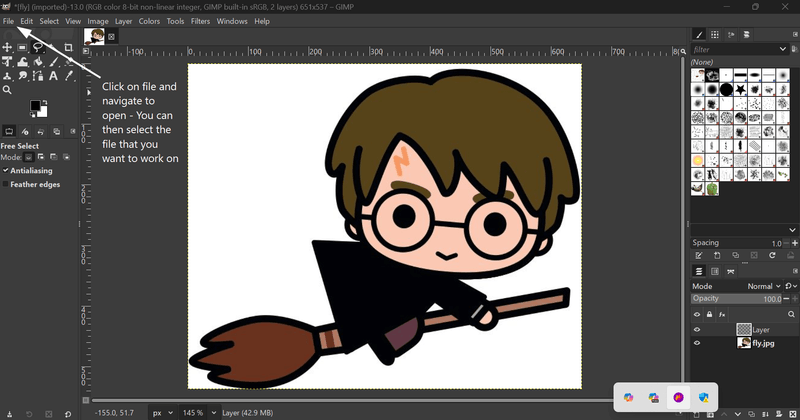
Task: Open the layer Mode Normal dropdown
Action: [762, 286]
